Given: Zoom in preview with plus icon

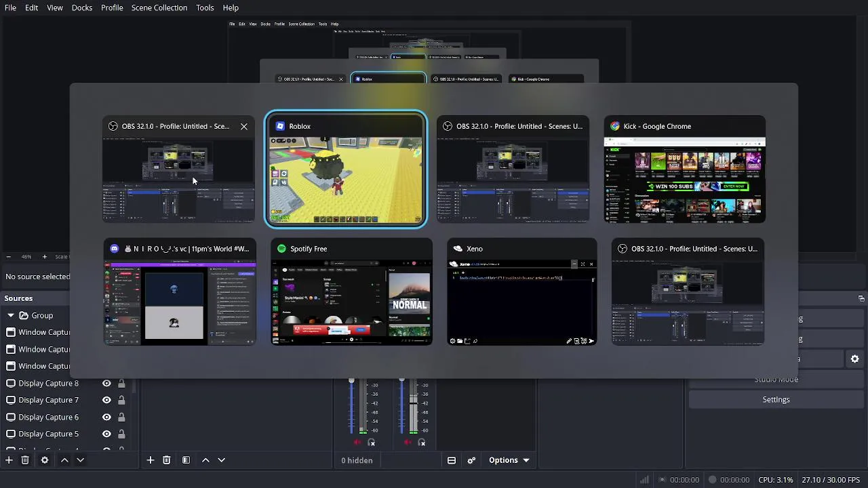Looking at the screenshot, I should coord(44,257).
